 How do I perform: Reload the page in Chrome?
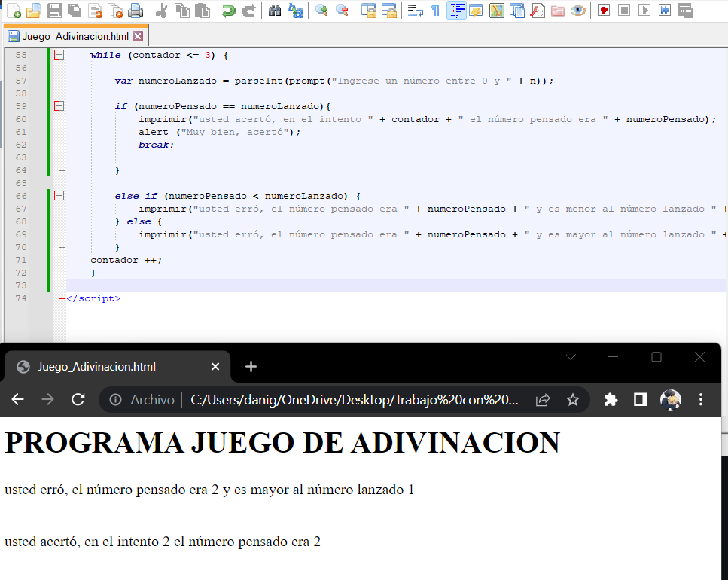[x=78, y=399]
